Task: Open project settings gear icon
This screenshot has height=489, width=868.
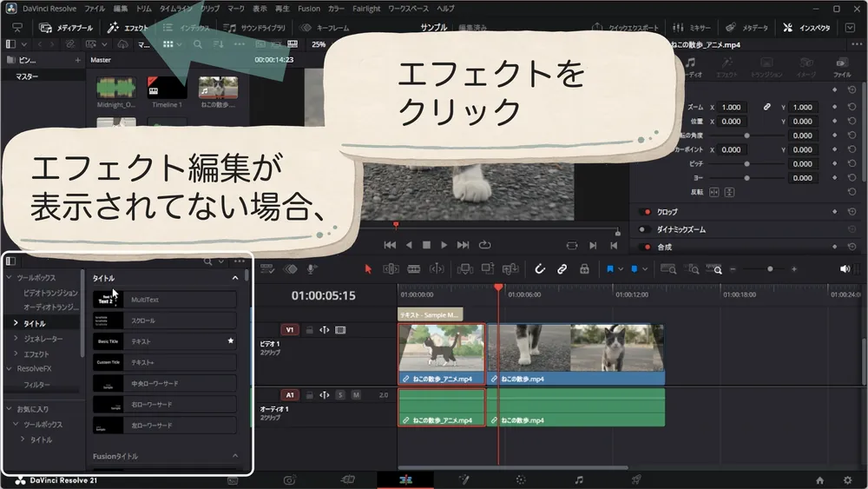Action: tap(847, 480)
